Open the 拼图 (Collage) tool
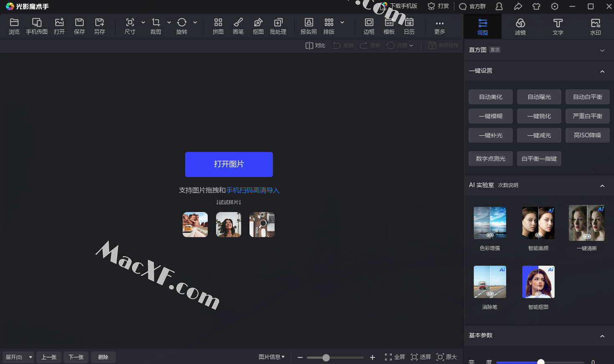Viewport: 614px width, 364px height. tap(218, 26)
